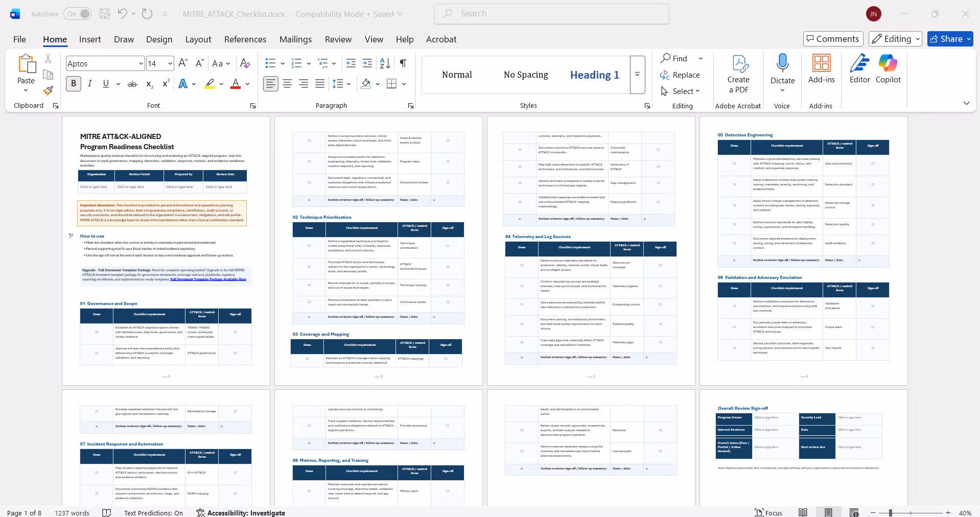Screen dimensions: 980x517
Task: Select the Cut scissors icon
Action: pyautogui.click(x=48, y=59)
